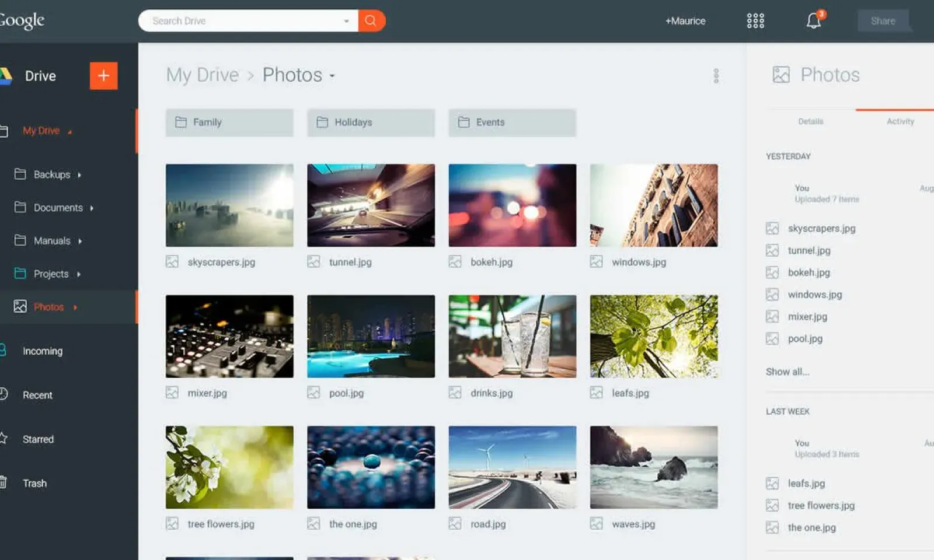This screenshot has height=560, width=934.
Task: Switch to the Details tab
Action: click(x=810, y=121)
